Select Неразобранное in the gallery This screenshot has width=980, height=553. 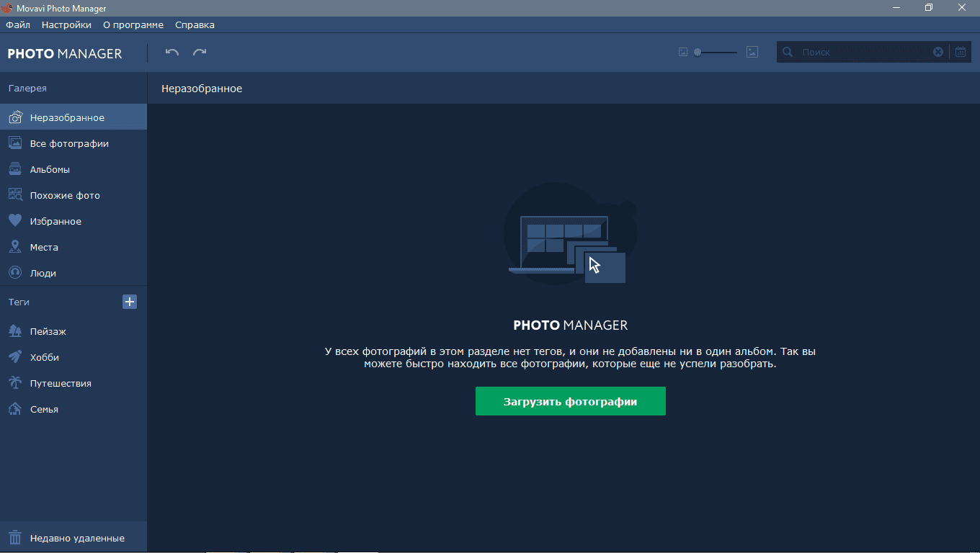(x=73, y=117)
